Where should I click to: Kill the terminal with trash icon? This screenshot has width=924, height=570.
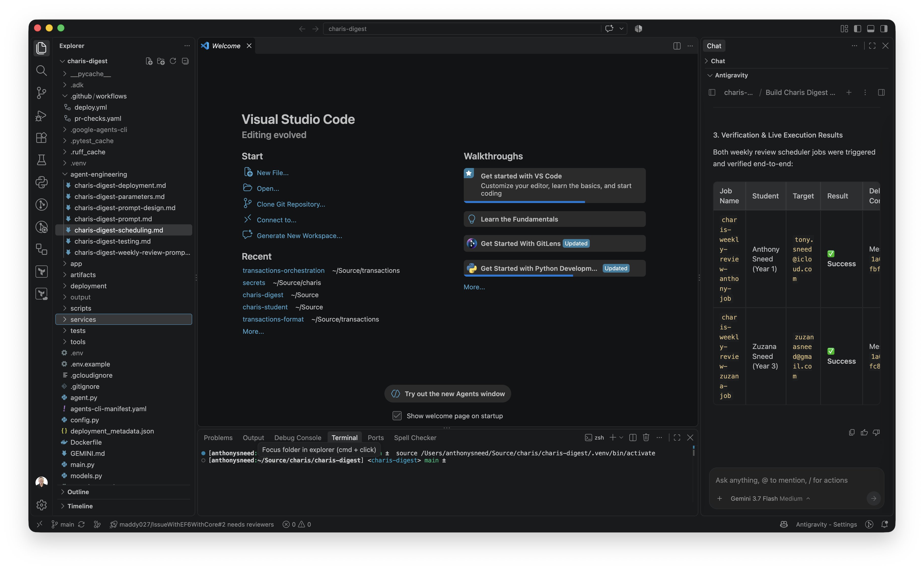click(x=646, y=437)
